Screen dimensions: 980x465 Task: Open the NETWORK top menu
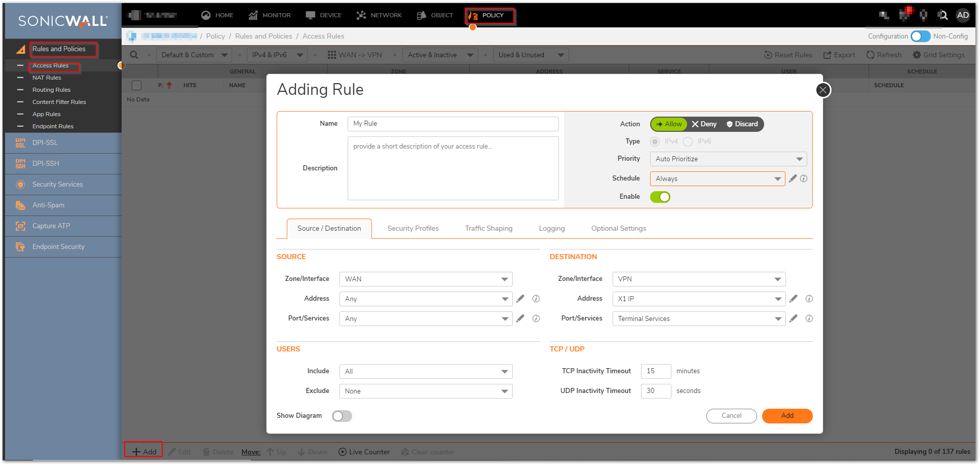click(379, 15)
